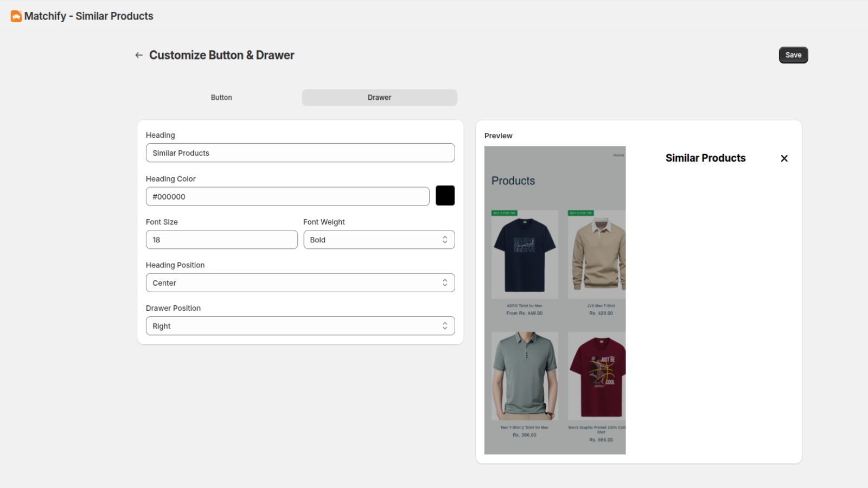
Task: Click the back arrow next to Customize Button & Drawer
Action: (139, 55)
